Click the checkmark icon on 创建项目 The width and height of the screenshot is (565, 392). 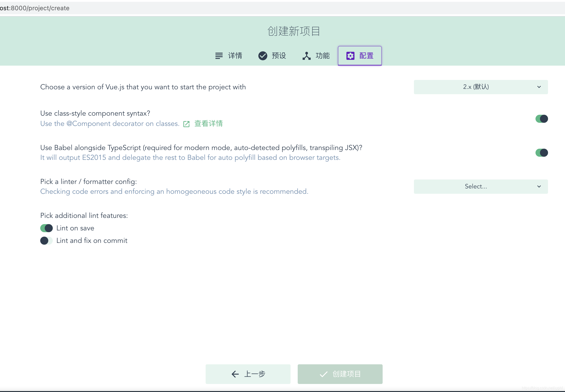323,374
